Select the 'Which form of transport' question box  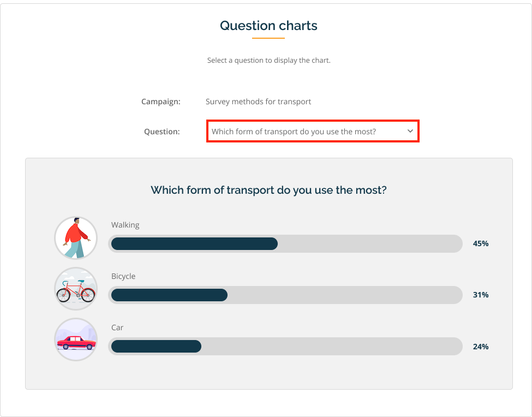[x=313, y=132]
